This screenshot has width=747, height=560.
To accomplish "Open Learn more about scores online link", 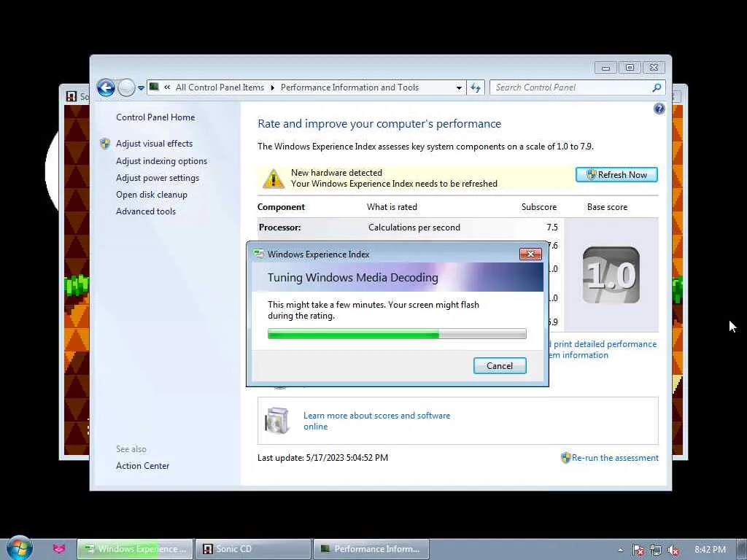I will pyautogui.click(x=377, y=421).
